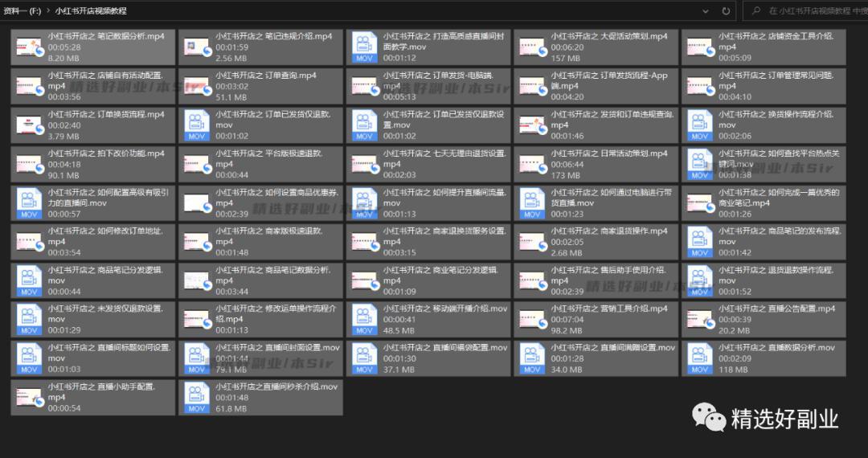Screen dimensions: 868x458
Task: Select thumbnail of 笔记违规介绍.mp4
Action: [198, 47]
